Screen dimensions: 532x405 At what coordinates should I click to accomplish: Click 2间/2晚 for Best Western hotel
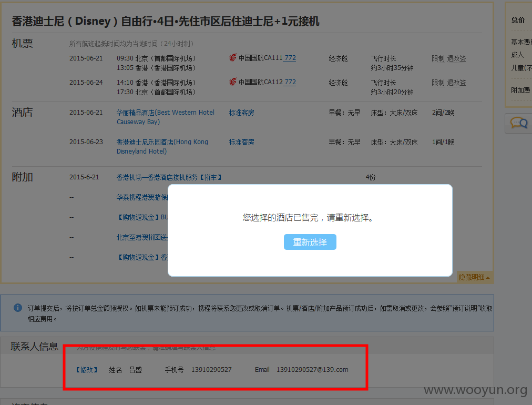[x=443, y=113]
